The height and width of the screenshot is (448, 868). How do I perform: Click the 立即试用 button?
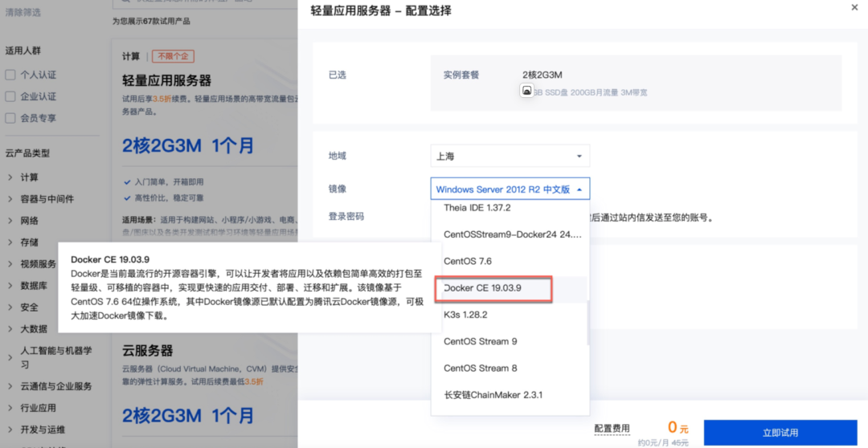780,433
